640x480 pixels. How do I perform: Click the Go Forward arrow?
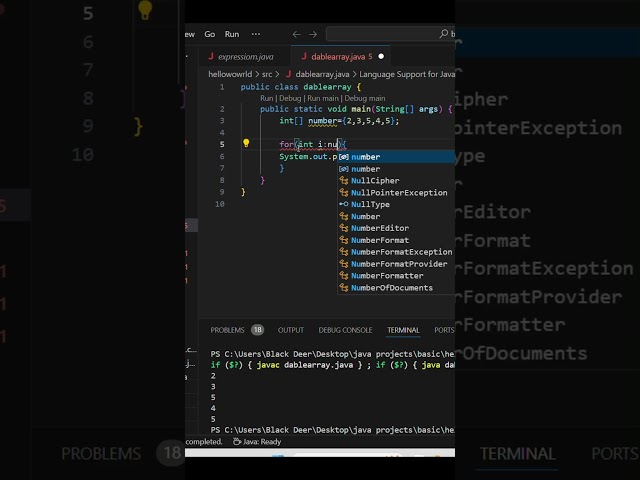point(313,35)
